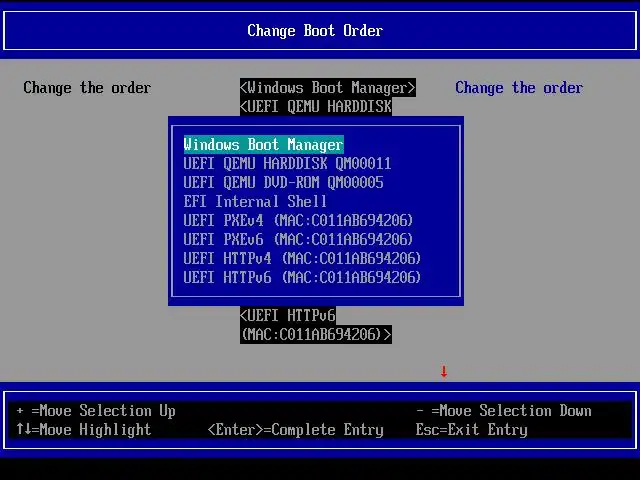Click '- =Move Selection Down' hint

504,411
